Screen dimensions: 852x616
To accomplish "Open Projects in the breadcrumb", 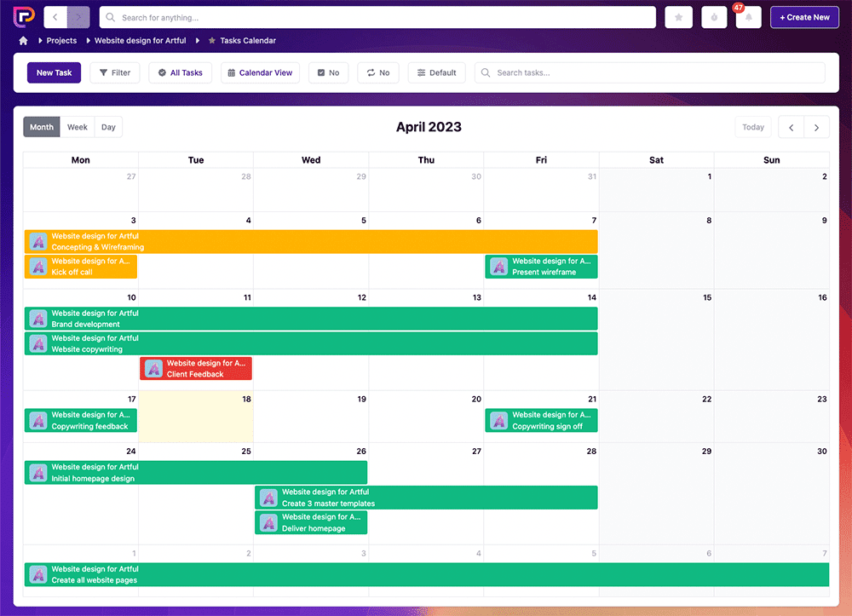I will [61, 41].
